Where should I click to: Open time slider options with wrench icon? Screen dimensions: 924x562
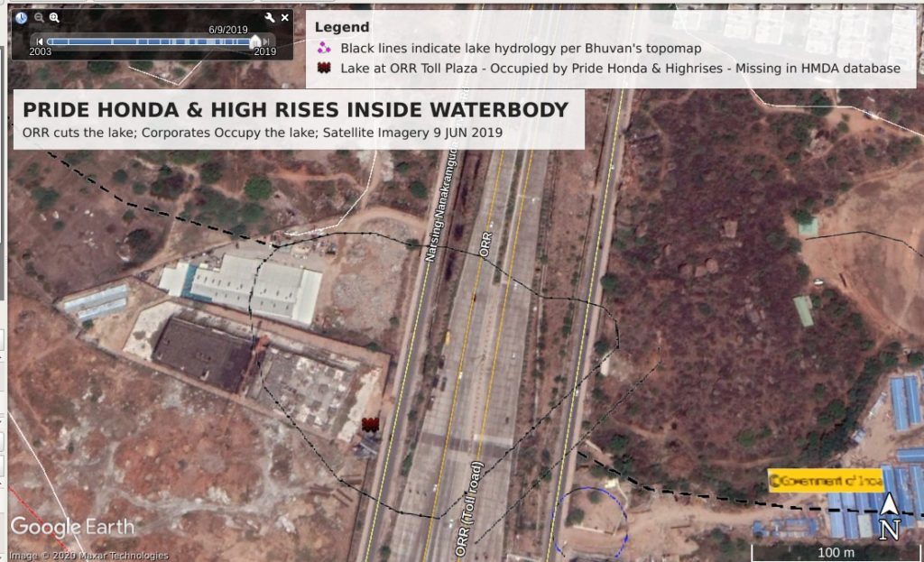click(x=269, y=18)
